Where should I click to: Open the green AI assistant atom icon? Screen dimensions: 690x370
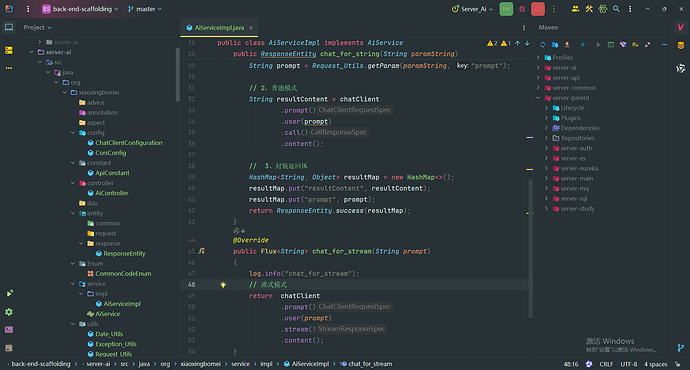point(602,9)
